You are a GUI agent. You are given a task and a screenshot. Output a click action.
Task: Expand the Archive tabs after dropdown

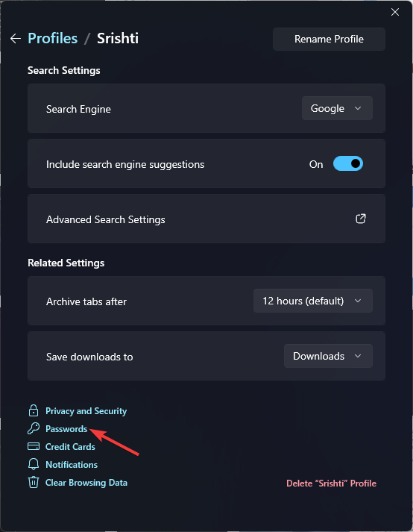312,301
